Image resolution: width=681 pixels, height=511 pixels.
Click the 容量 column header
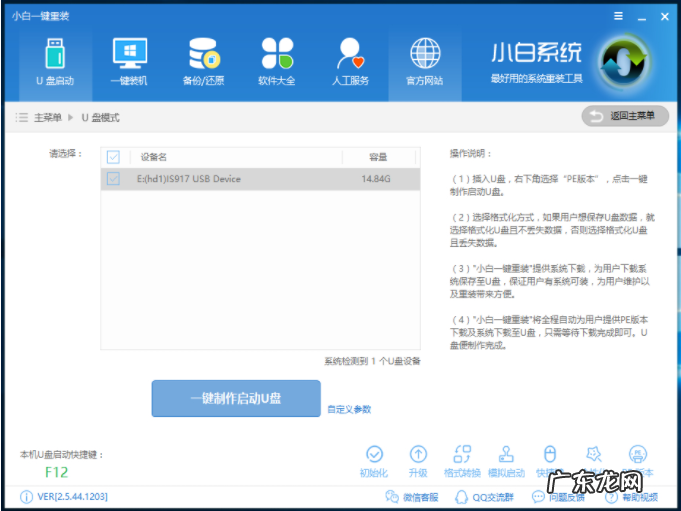point(378,157)
